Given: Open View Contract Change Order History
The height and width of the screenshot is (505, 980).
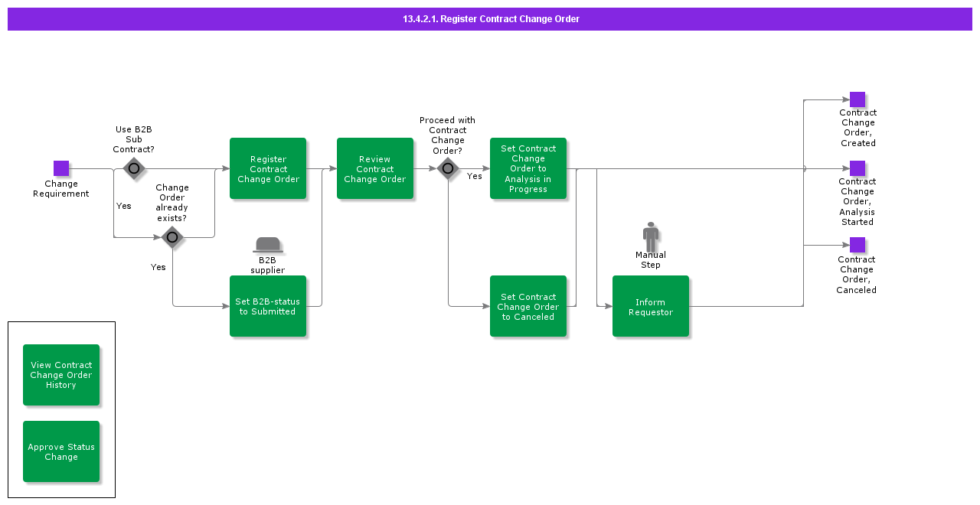Looking at the screenshot, I should pyautogui.click(x=61, y=375).
